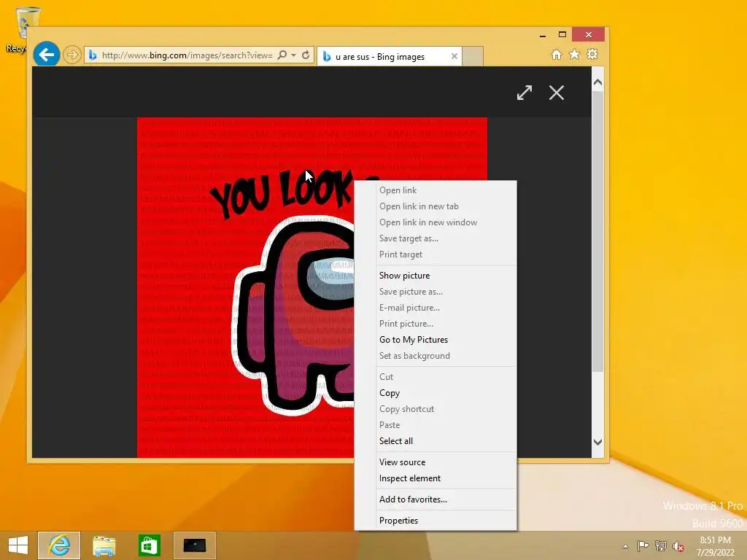Open the black console taskbar icon

[194, 545]
